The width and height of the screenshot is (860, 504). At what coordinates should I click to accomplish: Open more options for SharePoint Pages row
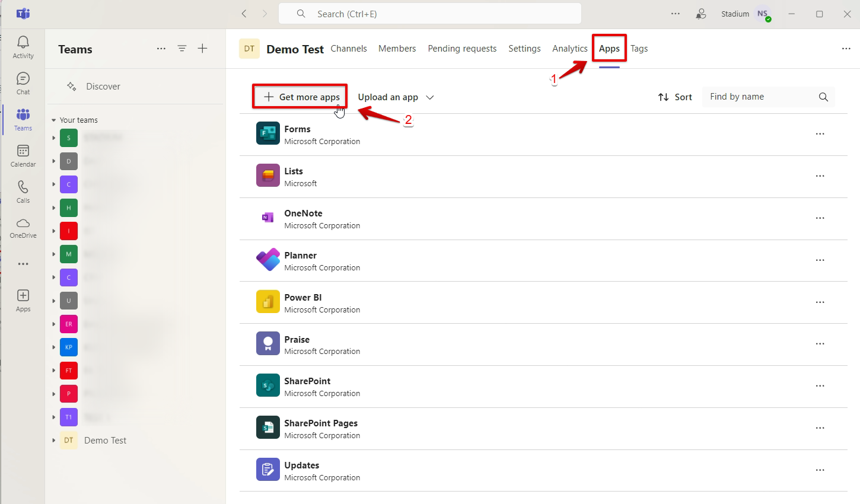pos(820,428)
